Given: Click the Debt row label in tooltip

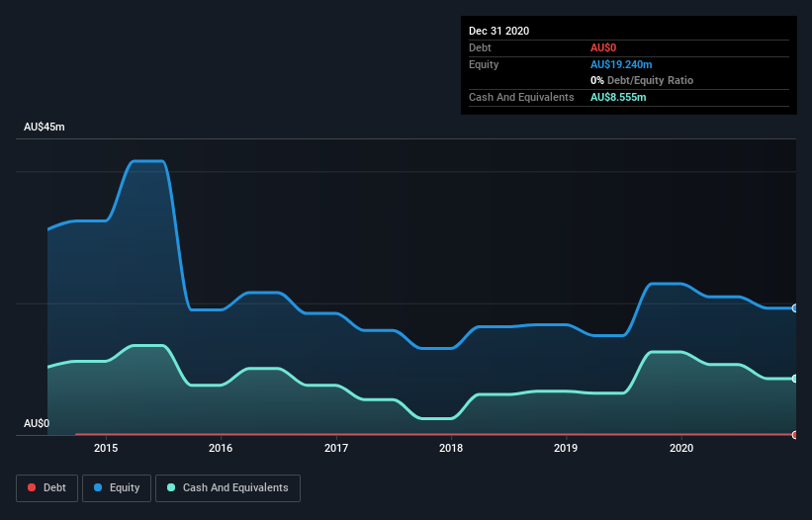Looking at the screenshot, I should click(480, 47).
